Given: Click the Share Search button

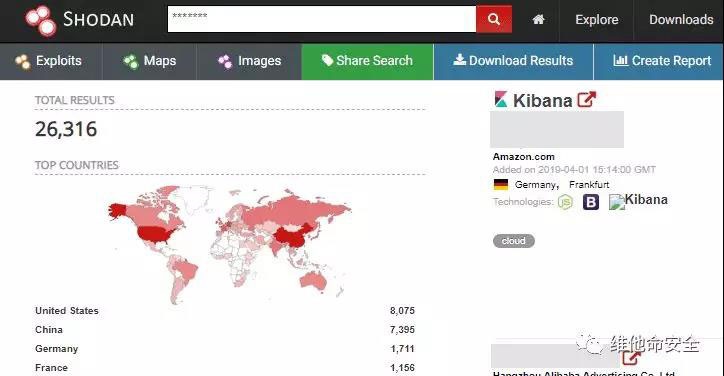Looking at the screenshot, I should [368, 61].
